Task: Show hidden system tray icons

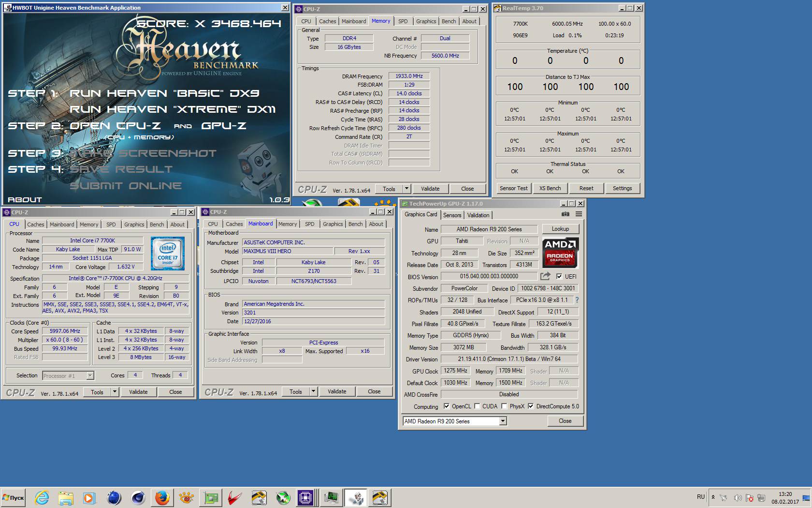Action: [712, 497]
